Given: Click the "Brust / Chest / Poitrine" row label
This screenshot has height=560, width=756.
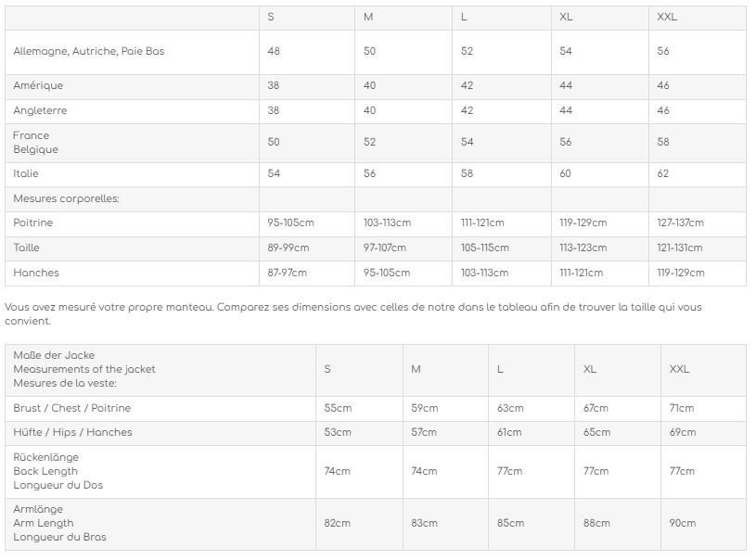Looking at the screenshot, I should pos(72,409).
